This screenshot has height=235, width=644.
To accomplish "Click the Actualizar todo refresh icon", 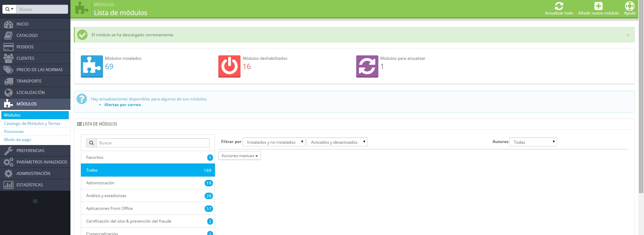I will click(x=559, y=6).
